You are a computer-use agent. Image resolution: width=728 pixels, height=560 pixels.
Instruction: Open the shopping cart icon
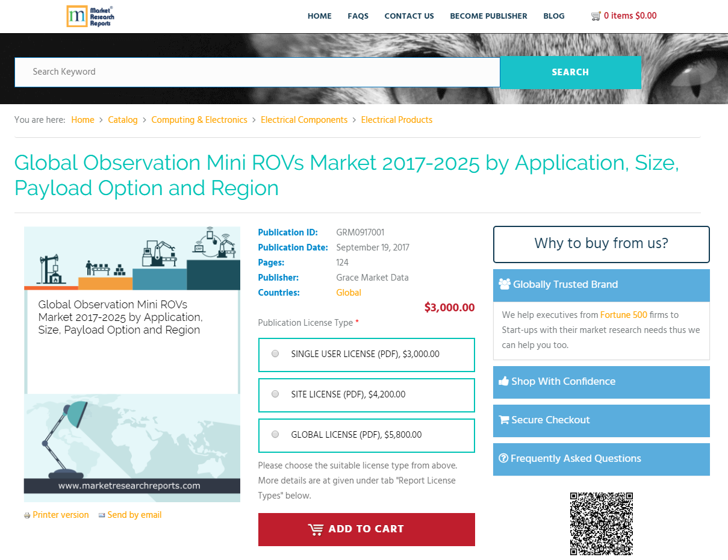[x=596, y=16]
